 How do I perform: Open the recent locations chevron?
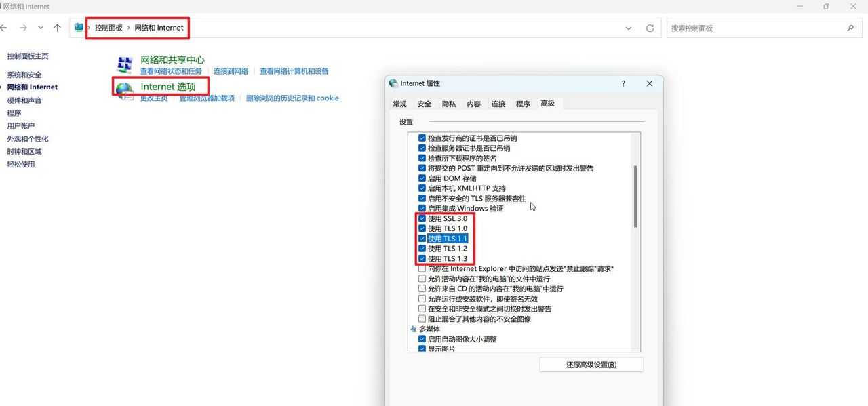pyautogui.click(x=41, y=28)
